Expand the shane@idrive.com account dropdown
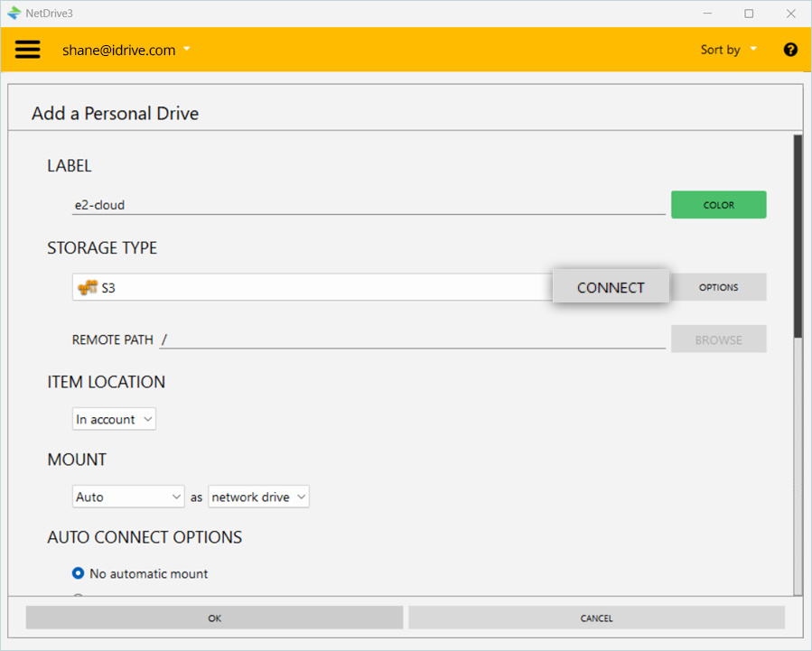The image size is (812, 651). pyautogui.click(x=126, y=50)
